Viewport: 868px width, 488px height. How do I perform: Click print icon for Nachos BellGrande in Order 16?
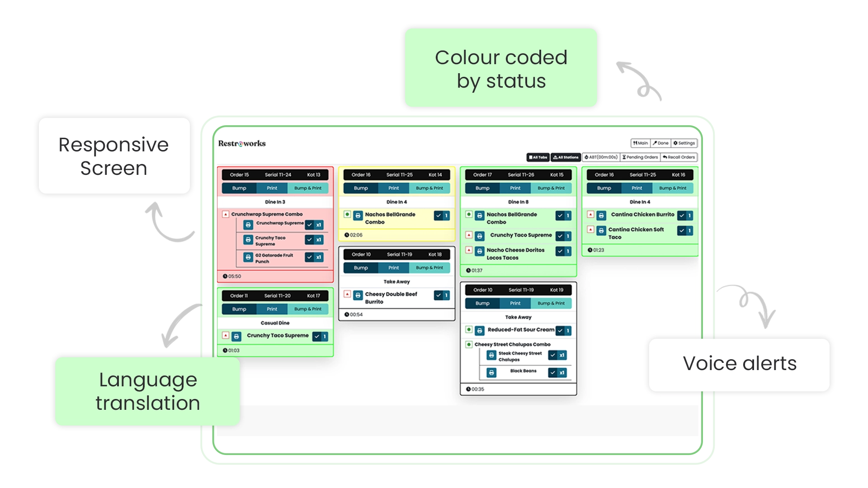(358, 216)
